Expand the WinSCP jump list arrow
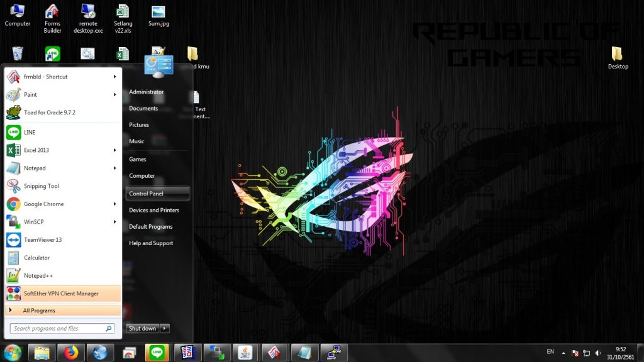This screenshot has height=362, width=644. pos(115,222)
